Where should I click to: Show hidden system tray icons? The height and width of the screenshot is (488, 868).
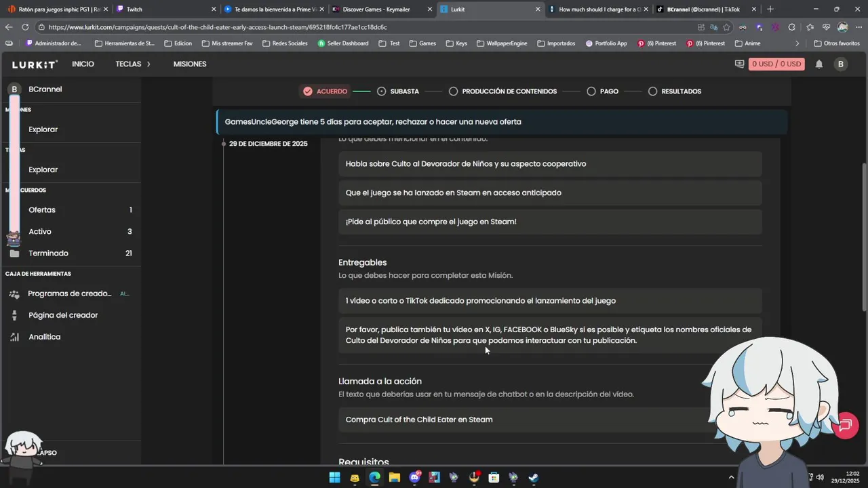pyautogui.click(x=731, y=477)
